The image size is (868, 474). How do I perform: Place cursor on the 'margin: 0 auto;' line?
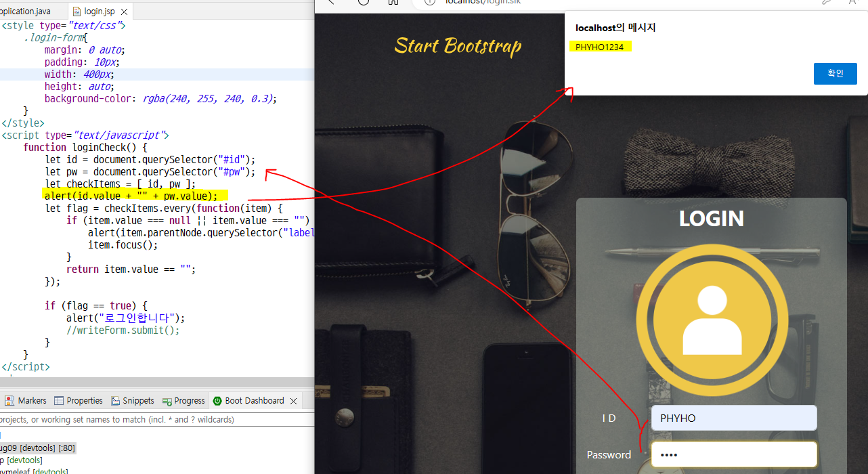(85, 49)
